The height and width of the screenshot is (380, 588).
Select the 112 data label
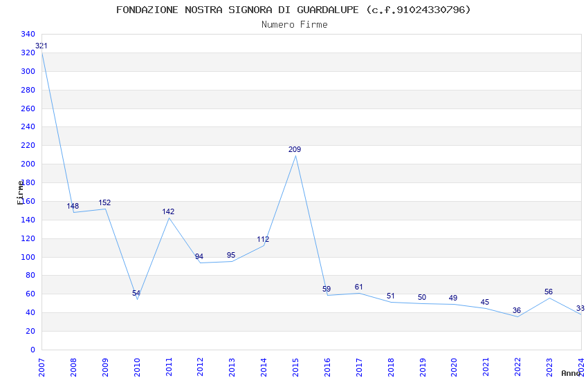point(263,240)
